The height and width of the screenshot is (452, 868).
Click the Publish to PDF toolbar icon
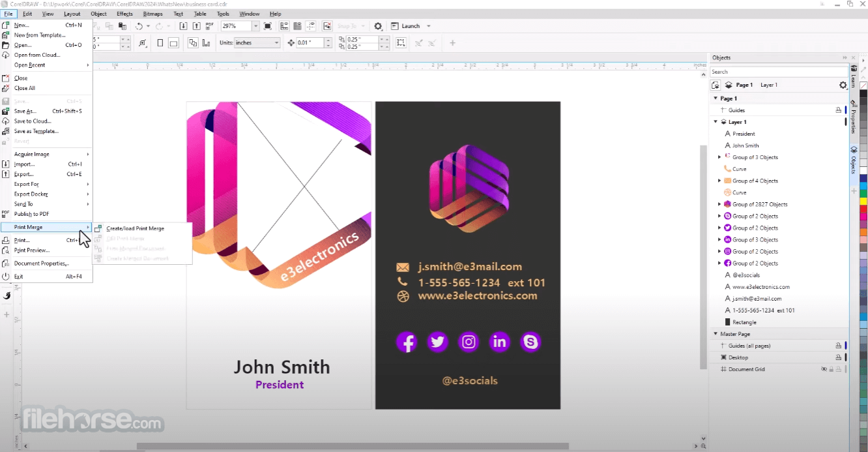tap(209, 26)
